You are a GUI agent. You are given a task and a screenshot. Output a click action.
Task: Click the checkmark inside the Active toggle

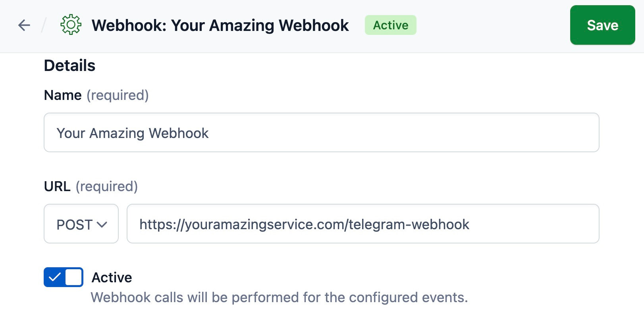(x=55, y=277)
